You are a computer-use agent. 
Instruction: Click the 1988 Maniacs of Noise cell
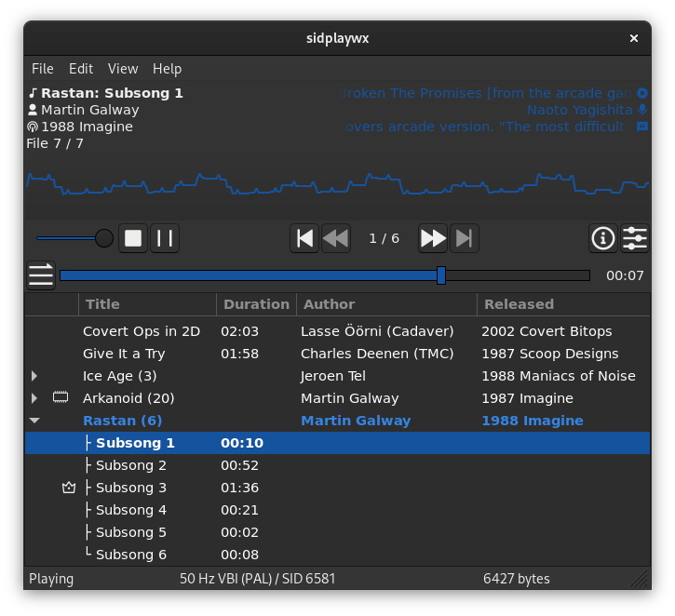[559, 376]
